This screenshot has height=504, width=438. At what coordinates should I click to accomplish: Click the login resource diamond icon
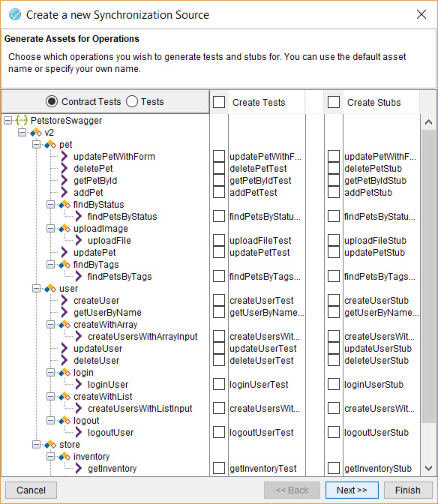64,373
